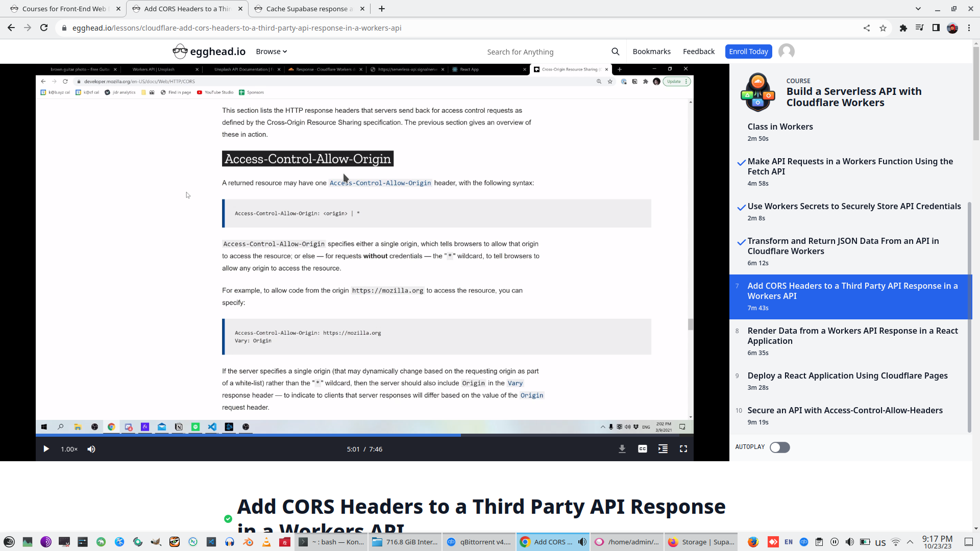Open the site search magnifier
This screenshot has height=551, width=980.
tap(616, 52)
